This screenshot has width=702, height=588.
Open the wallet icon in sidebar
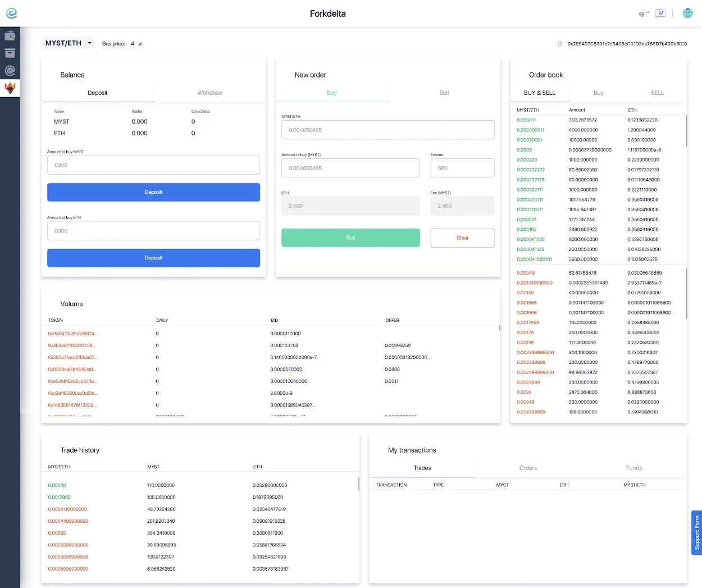[10, 36]
